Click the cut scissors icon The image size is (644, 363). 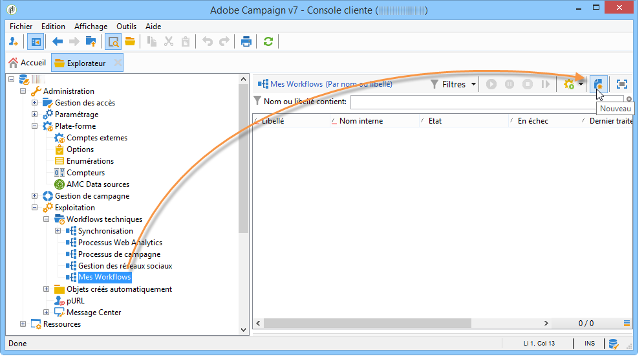169,41
